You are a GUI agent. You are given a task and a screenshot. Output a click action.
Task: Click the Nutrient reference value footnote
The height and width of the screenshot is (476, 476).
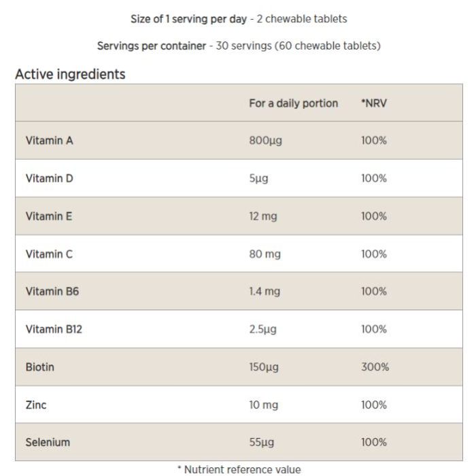pos(239,469)
